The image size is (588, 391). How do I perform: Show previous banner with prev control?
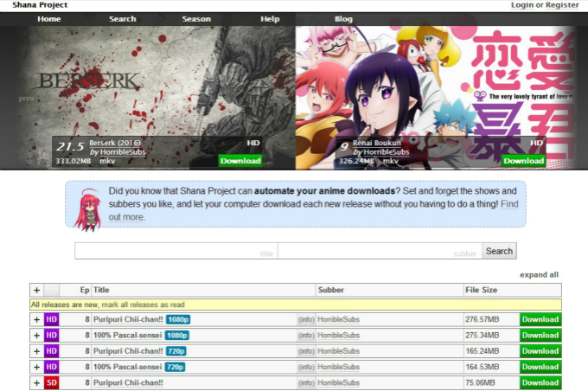[x=26, y=99]
